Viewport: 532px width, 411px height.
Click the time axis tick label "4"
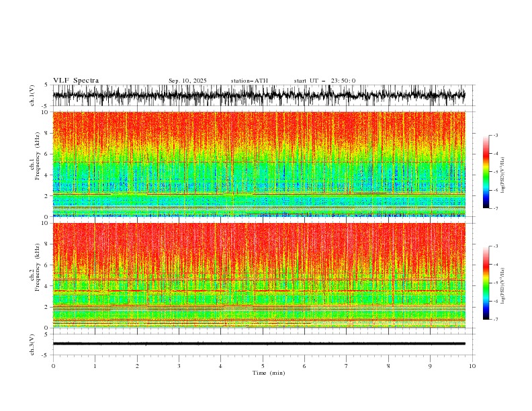point(220,366)
